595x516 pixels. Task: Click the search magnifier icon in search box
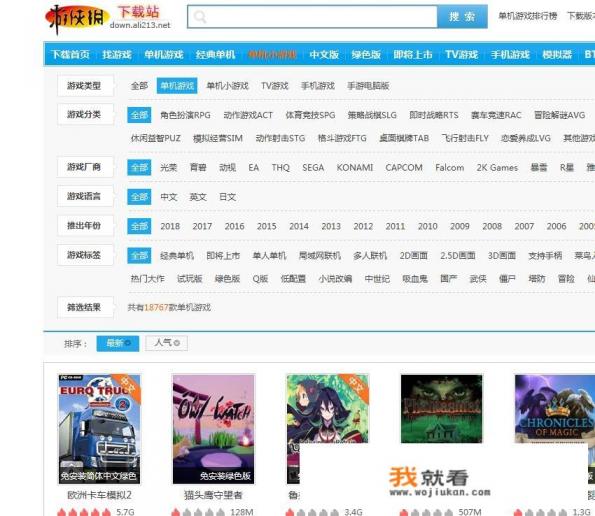(x=200, y=17)
